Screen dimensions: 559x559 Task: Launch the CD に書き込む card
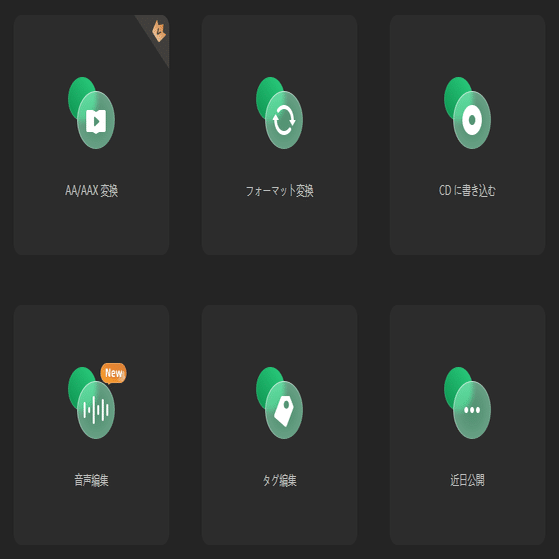point(467,135)
